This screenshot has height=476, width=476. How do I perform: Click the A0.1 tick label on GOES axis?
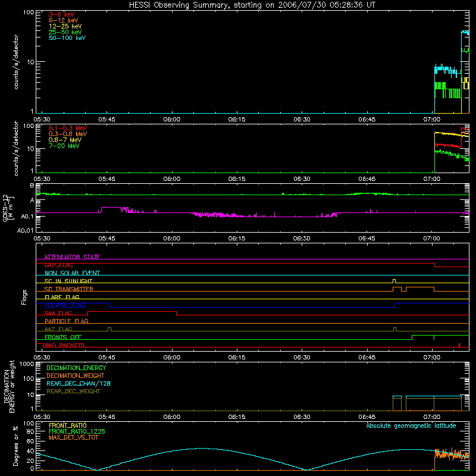click(x=27, y=216)
